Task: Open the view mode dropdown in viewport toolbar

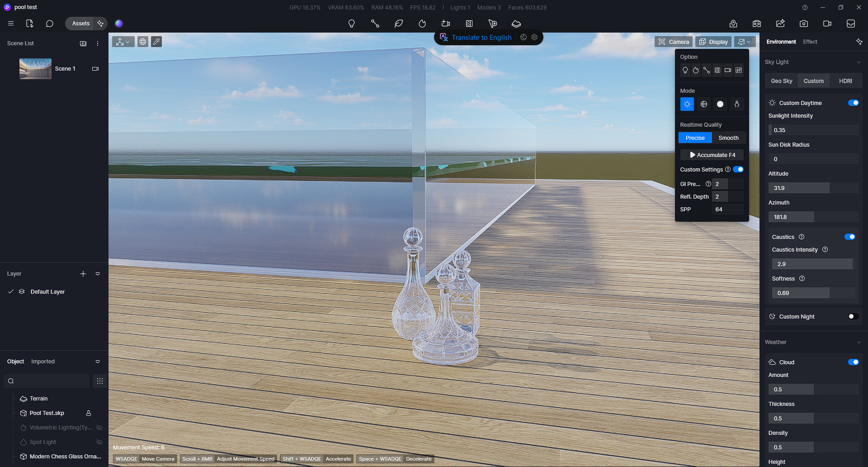Action: point(123,42)
